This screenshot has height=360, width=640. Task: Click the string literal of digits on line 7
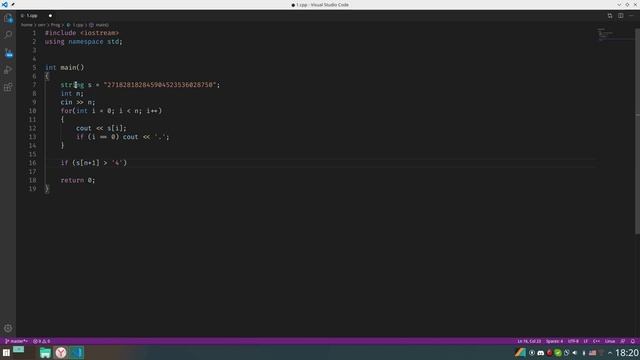159,85
